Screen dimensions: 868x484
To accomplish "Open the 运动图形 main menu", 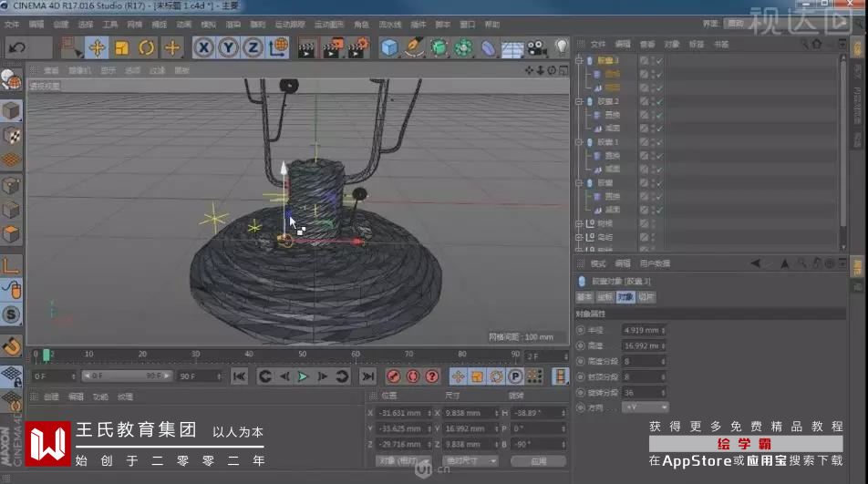I will (329, 25).
